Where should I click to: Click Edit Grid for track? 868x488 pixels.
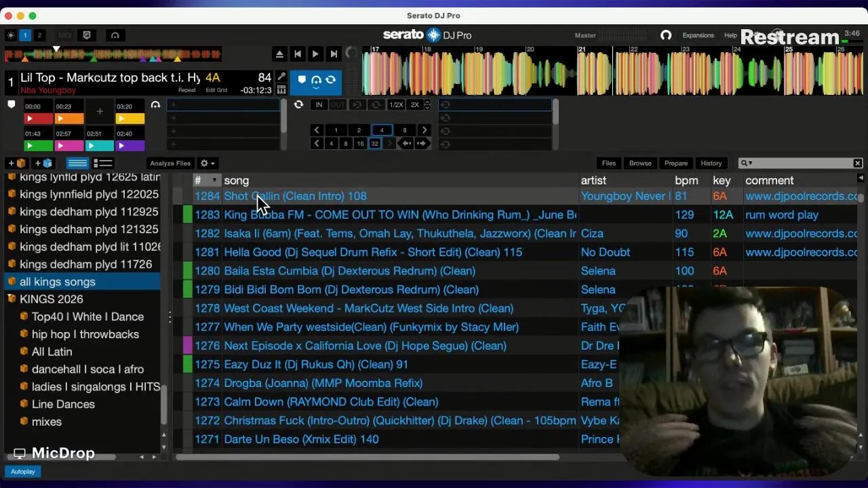(x=216, y=90)
